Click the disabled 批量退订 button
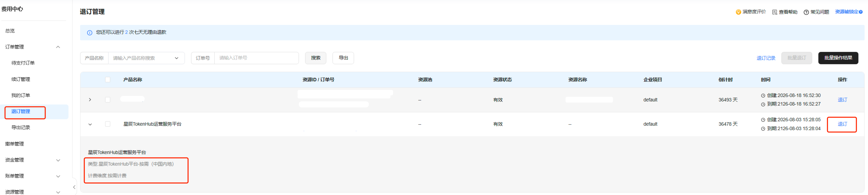The width and height of the screenshot is (868, 195). coord(797,58)
